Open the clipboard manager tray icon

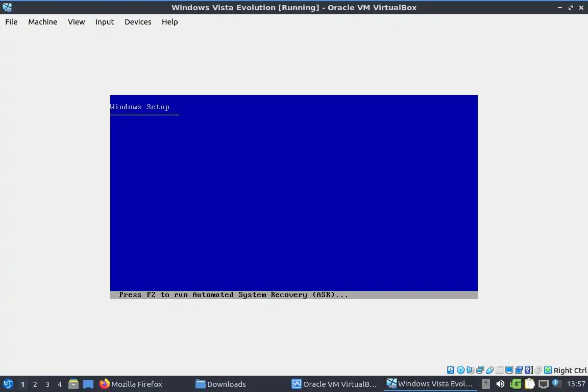tap(529, 384)
